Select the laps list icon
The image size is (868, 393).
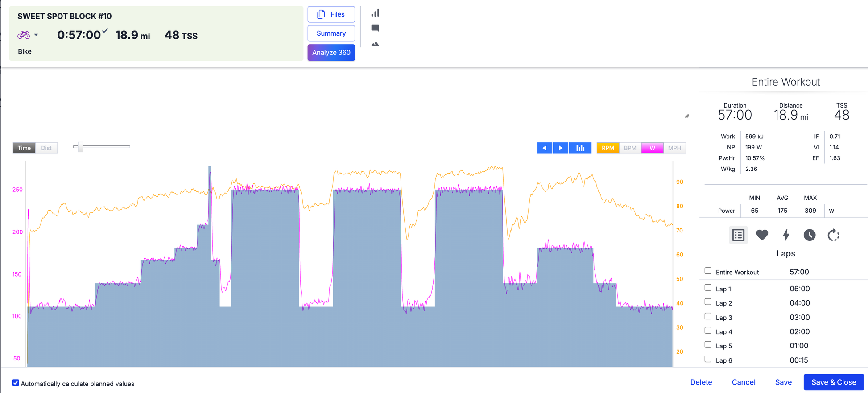738,235
